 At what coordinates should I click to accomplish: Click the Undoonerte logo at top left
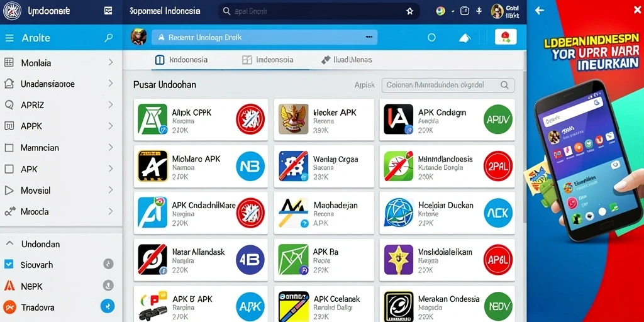12,11
